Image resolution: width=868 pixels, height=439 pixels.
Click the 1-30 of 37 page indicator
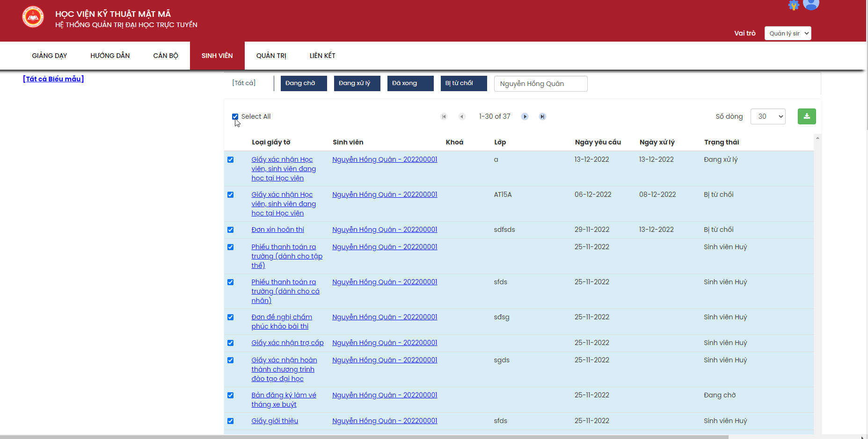point(495,116)
